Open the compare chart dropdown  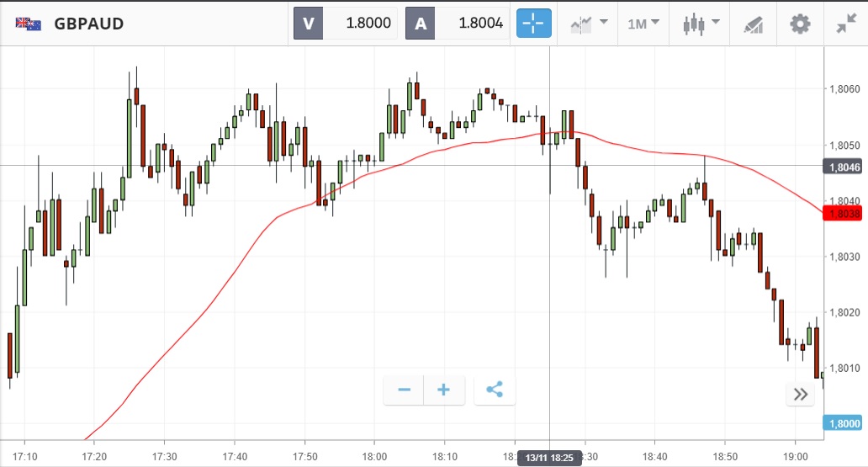[x=589, y=24]
